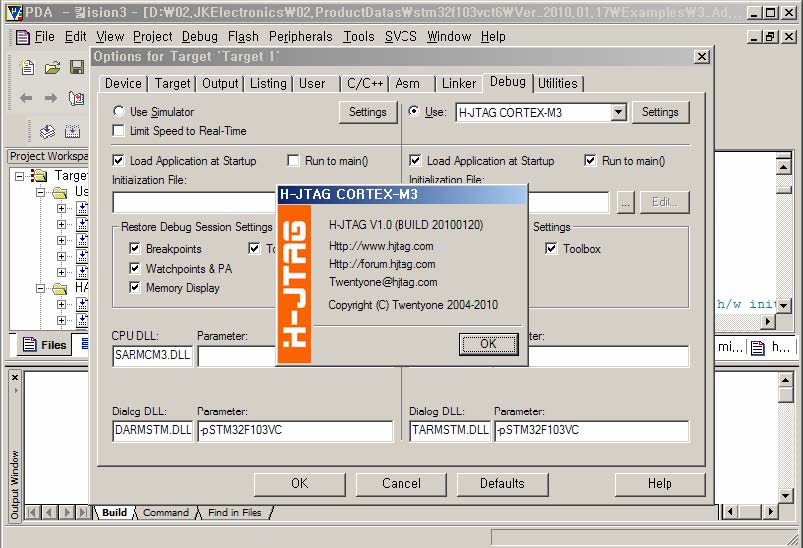Switch to the C/C++ tab
This screenshot has width=803, height=548.
pos(365,83)
